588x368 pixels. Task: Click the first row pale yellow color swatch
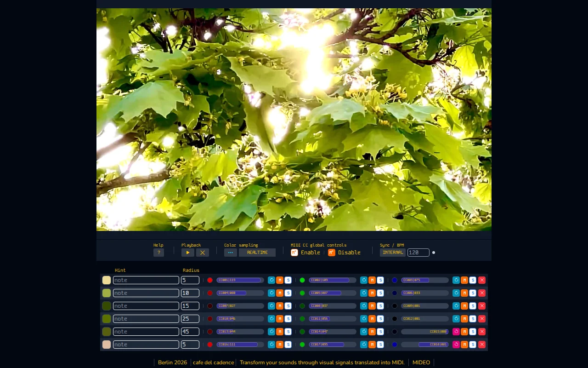pyautogui.click(x=107, y=280)
